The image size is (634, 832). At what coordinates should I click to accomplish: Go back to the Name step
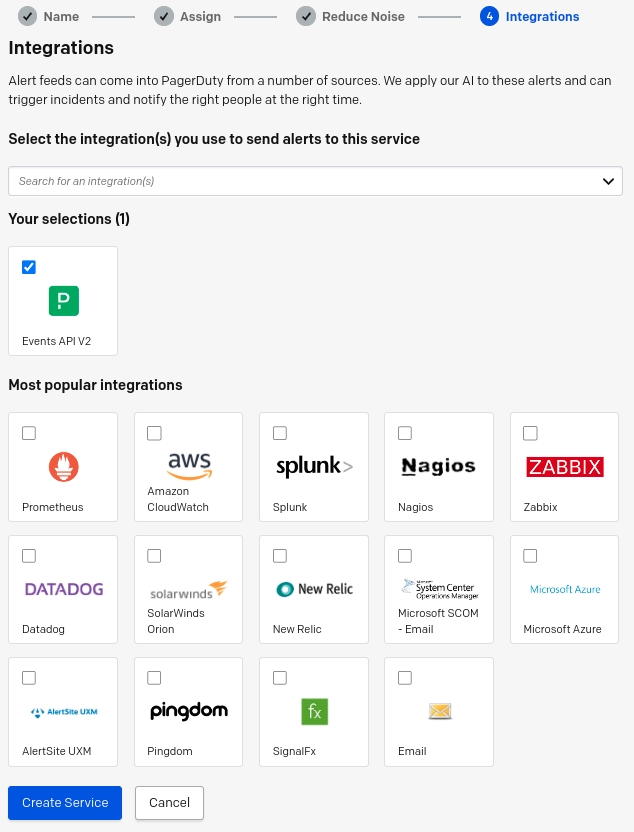[48, 16]
